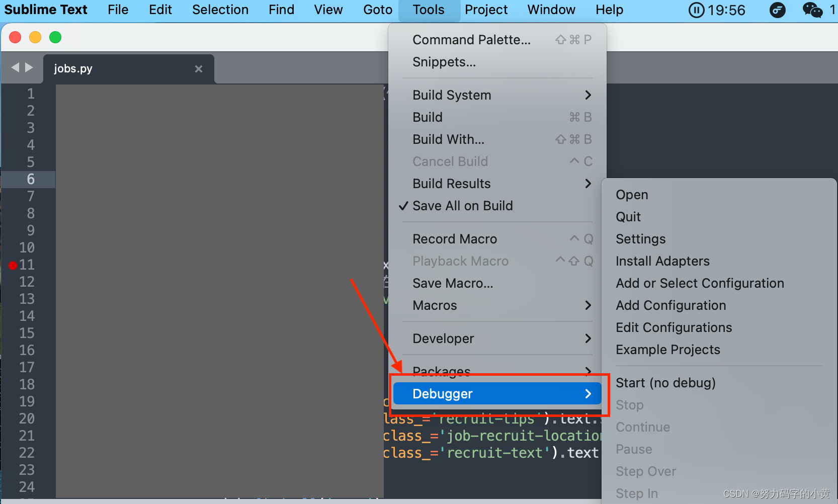The width and height of the screenshot is (838, 504).
Task: Expand the Packages submenu
Action: (497, 371)
